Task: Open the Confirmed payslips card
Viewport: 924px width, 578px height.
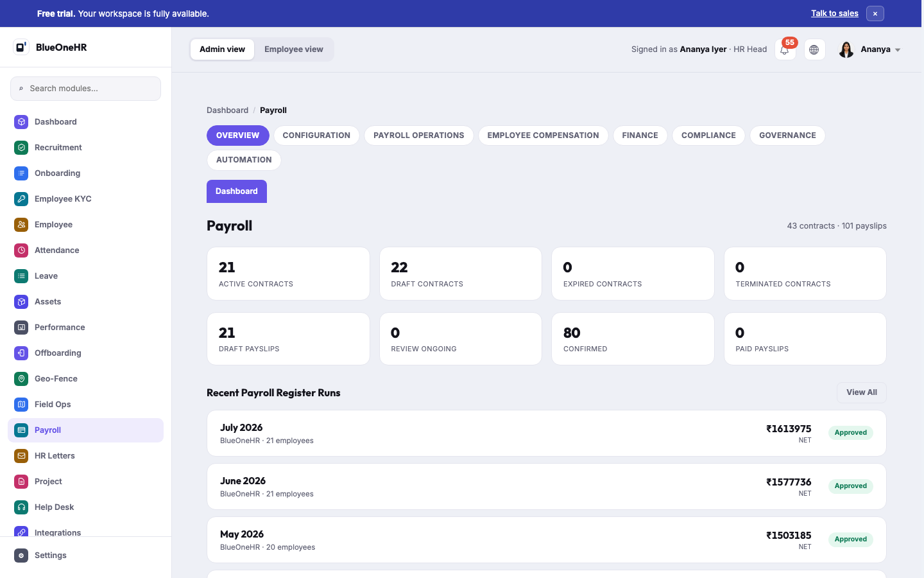Action: 633,339
